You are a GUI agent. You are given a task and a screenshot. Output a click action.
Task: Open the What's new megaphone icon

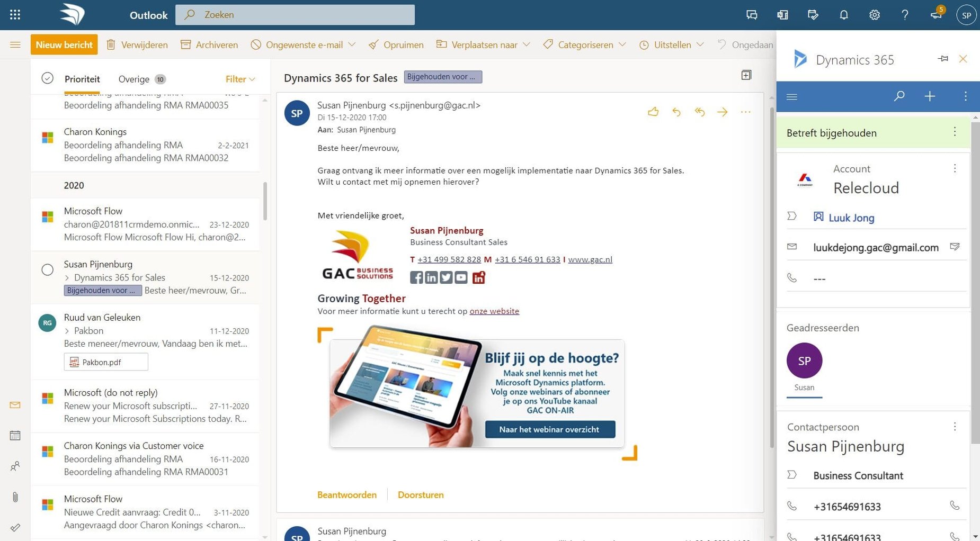tap(936, 14)
